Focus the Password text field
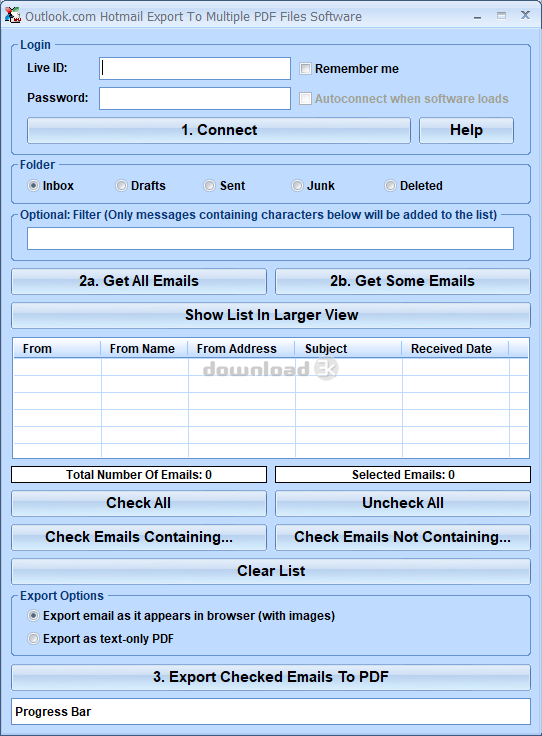The image size is (542, 736). (x=195, y=99)
